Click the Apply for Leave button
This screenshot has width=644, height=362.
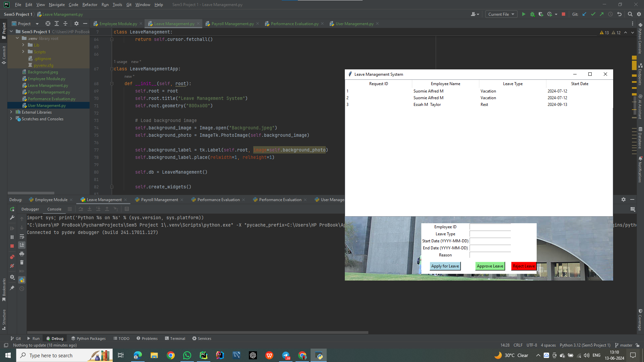(445, 266)
